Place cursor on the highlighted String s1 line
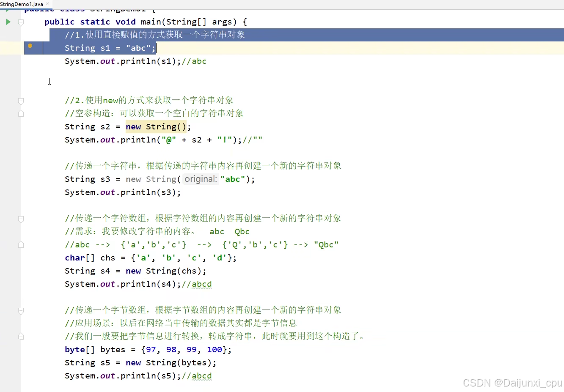The image size is (564, 392). click(110, 48)
